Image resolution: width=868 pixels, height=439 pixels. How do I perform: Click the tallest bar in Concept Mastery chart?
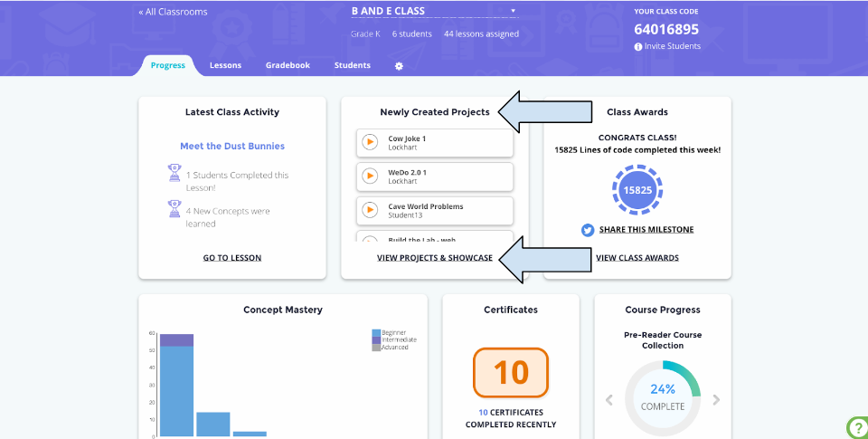pyautogui.click(x=176, y=386)
